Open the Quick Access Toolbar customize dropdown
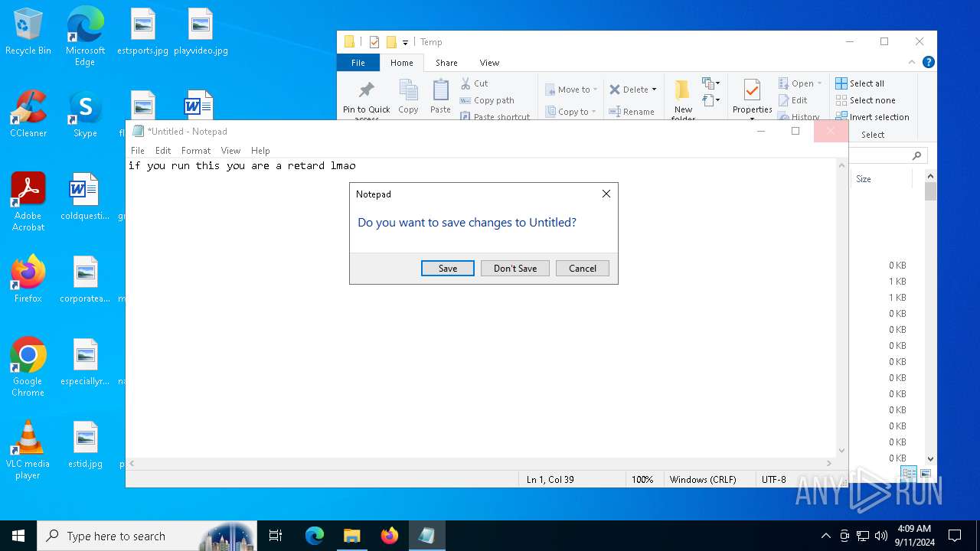980x551 pixels. tap(405, 42)
